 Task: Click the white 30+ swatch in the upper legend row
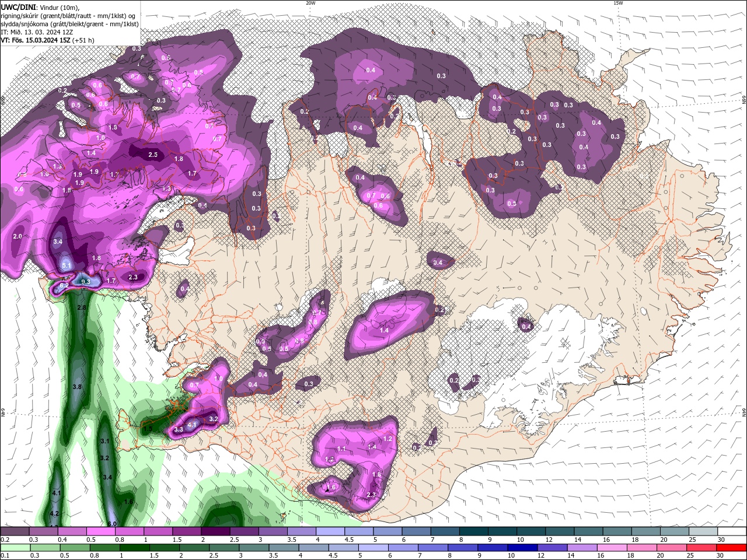pos(731,531)
